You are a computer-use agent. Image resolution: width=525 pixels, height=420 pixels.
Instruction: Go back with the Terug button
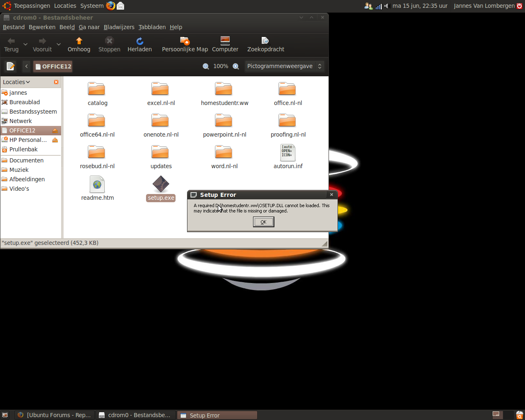11,45
